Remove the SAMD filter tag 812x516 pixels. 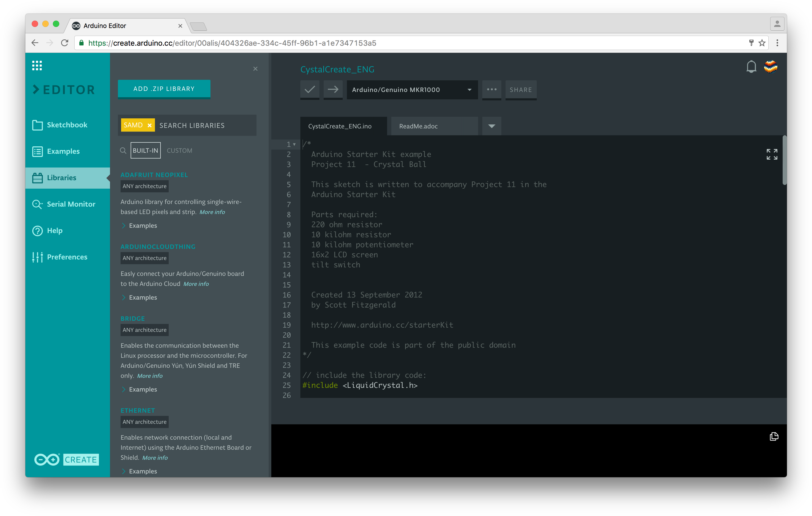(149, 125)
